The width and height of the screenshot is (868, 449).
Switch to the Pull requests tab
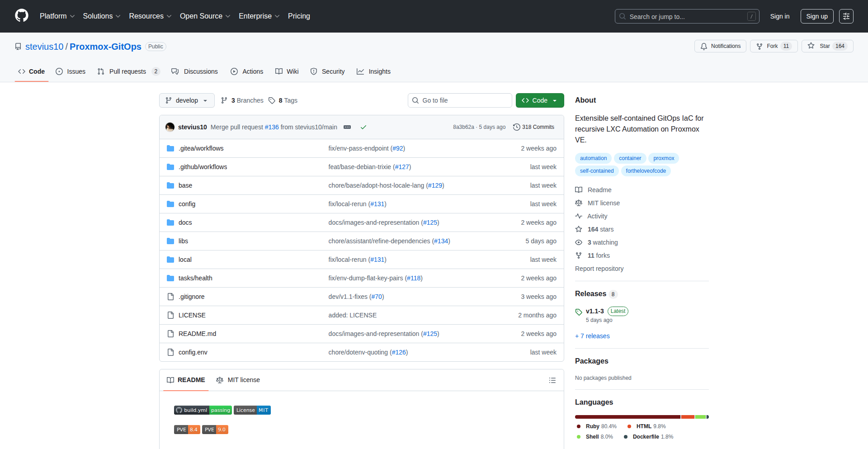click(x=128, y=71)
